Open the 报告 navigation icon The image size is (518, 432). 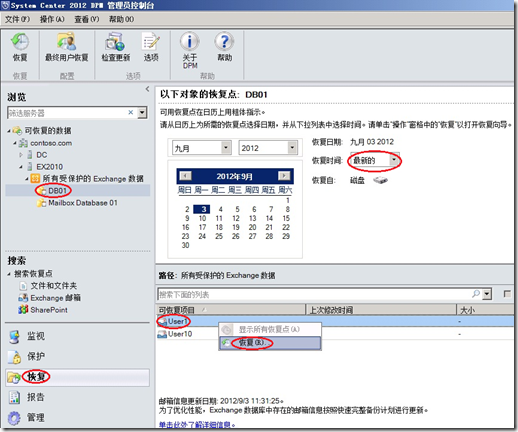coord(14,397)
